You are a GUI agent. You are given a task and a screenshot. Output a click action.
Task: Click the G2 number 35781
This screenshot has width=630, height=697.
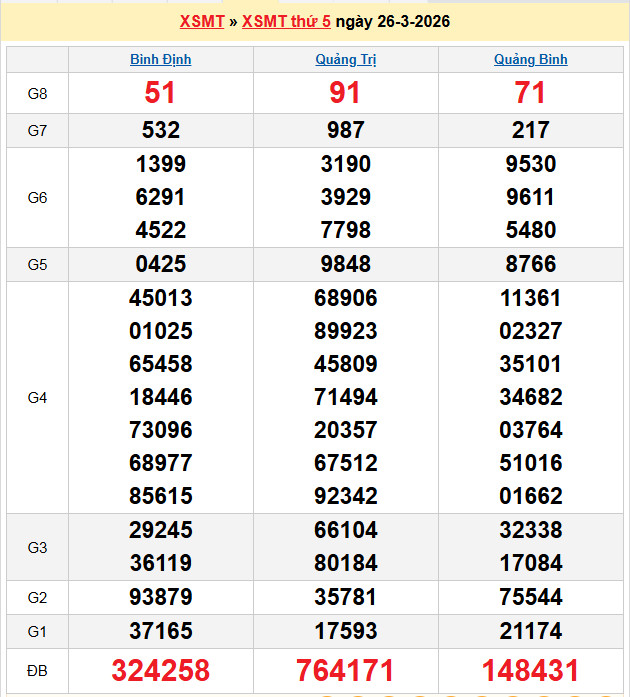click(x=346, y=597)
